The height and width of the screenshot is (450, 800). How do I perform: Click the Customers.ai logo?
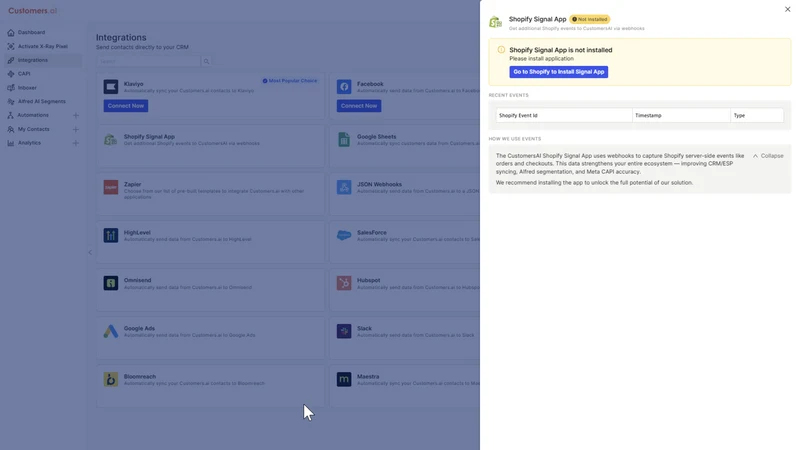coord(33,11)
